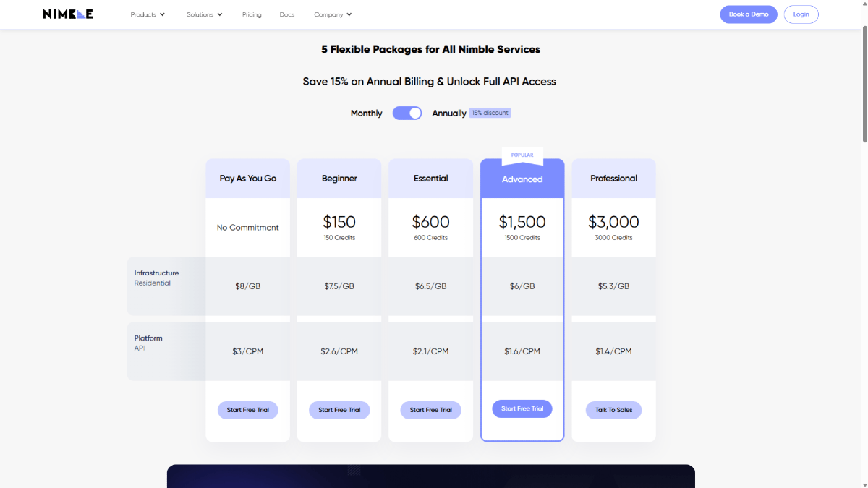Select the Beginner plan header

point(339,179)
